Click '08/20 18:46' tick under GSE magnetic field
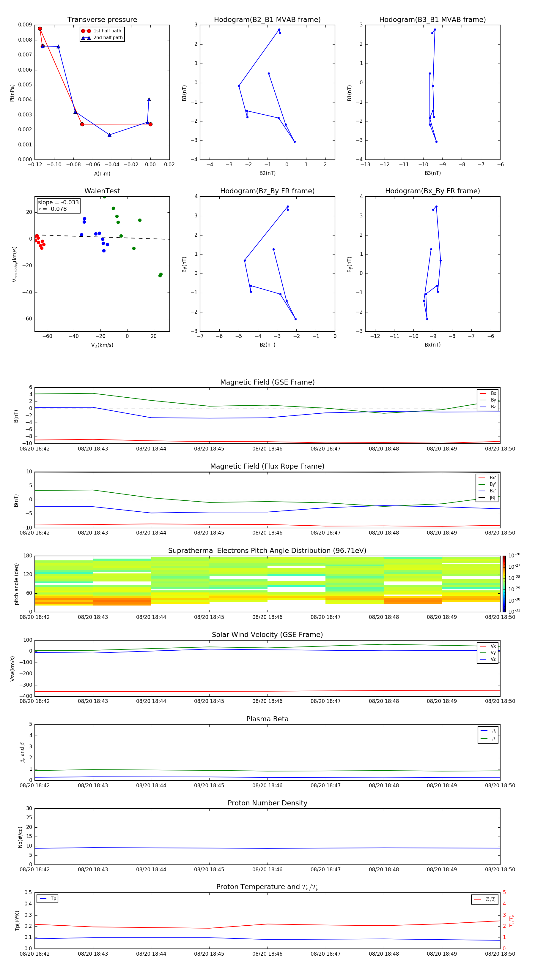Screen dimensions: 535x980 (267, 449)
